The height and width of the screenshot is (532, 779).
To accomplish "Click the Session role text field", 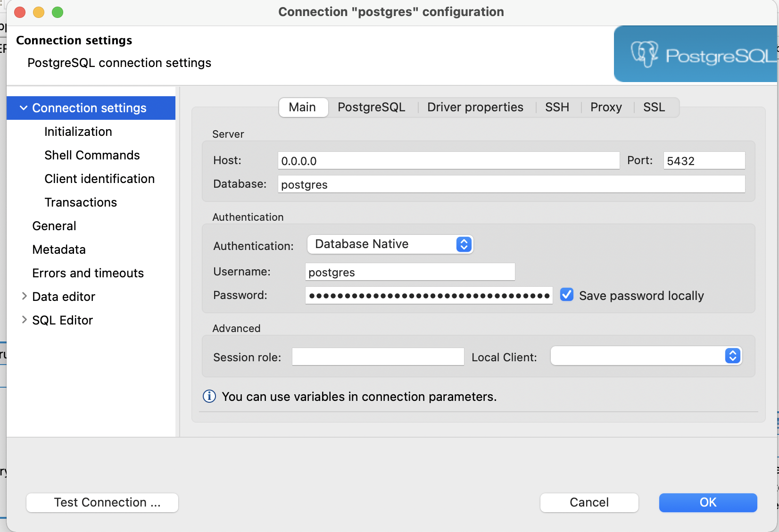I will click(378, 357).
